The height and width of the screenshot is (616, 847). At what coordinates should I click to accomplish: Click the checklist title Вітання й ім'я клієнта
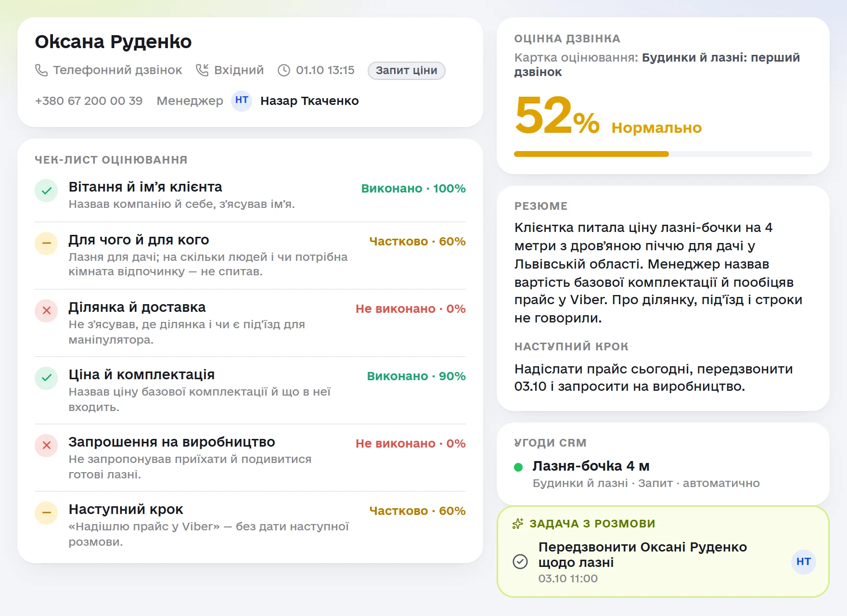click(145, 187)
